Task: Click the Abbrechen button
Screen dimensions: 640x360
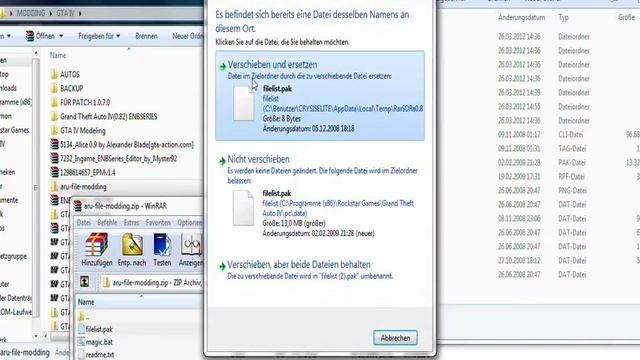Action: 395,338
